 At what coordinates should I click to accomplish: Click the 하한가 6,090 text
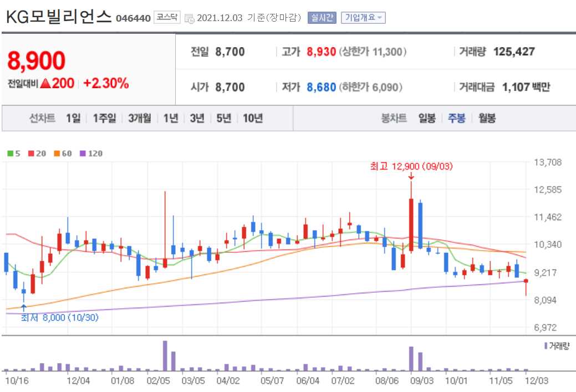(371, 88)
